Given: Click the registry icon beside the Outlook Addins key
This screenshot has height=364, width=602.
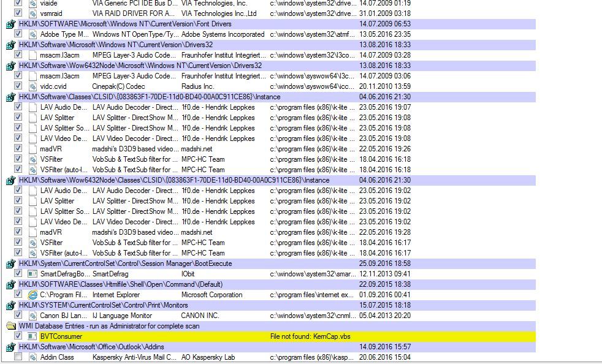Looking at the screenshot, I should coord(10,347).
